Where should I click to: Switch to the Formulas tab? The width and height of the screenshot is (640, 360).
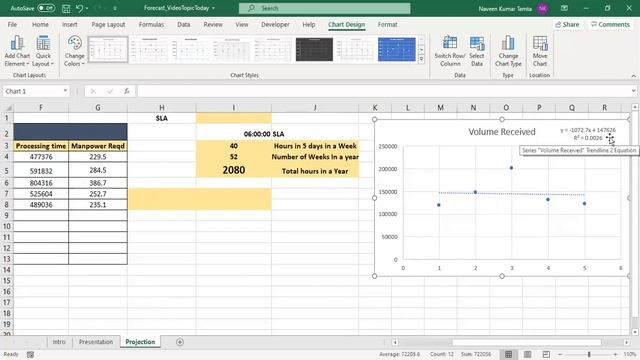(151, 24)
